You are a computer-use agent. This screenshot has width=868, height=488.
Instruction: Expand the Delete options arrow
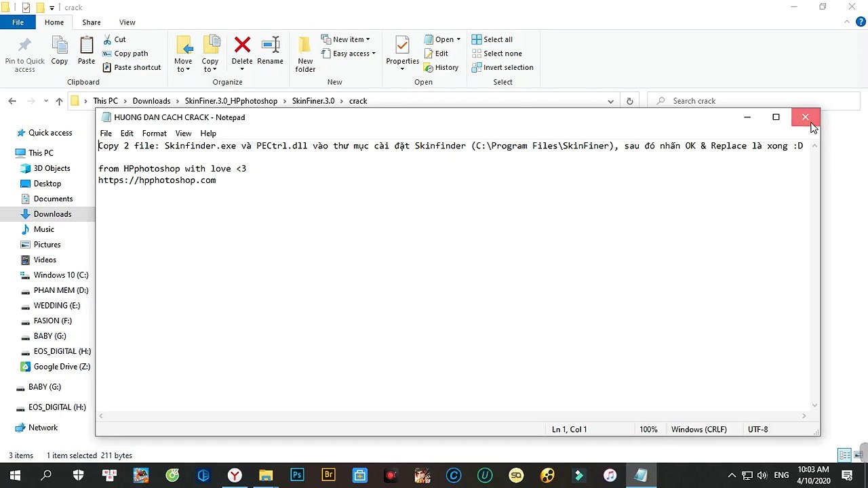pyautogui.click(x=242, y=68)
